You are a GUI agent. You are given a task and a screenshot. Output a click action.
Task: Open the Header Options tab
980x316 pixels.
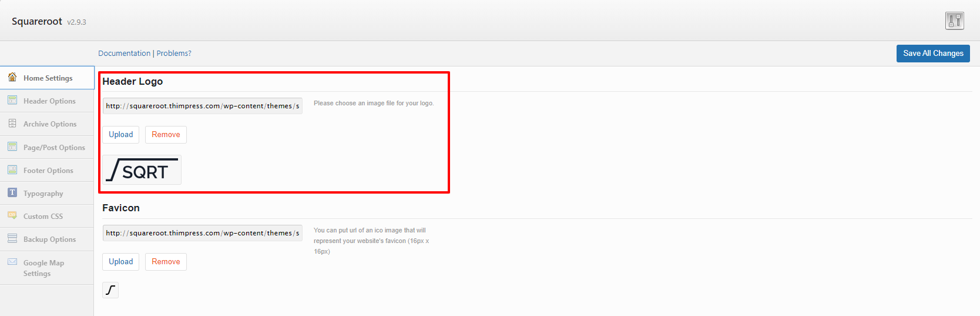(x=47, y=101)
